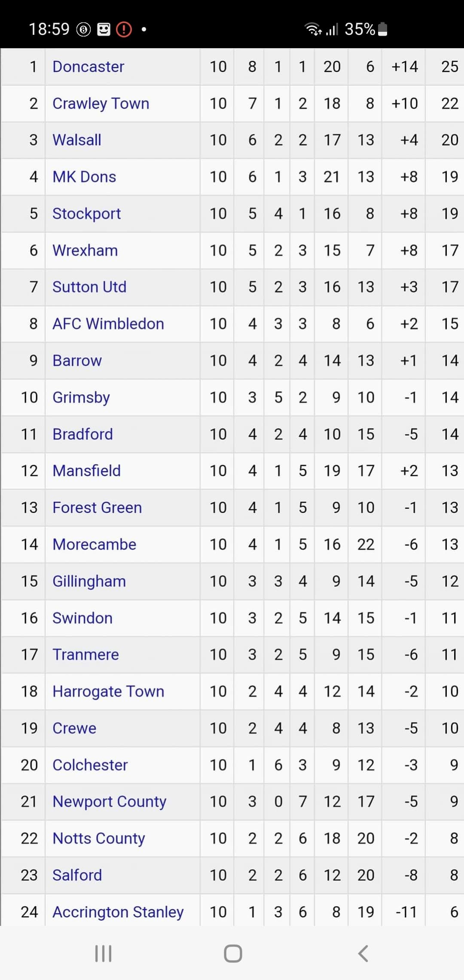Open the Crawley Town team link
The image size is (464, 980).
tap(101, 104)
